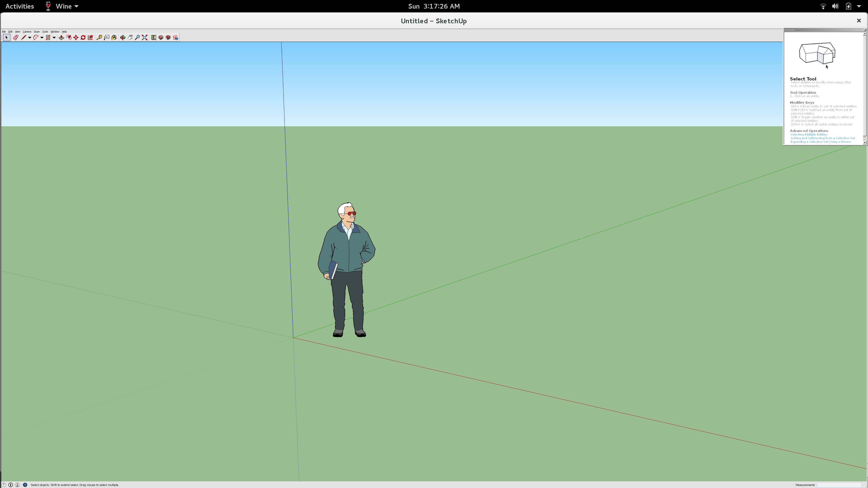Click Zoom Extents on the toolbar
The image size is (868, 488).
pos(145,37)
